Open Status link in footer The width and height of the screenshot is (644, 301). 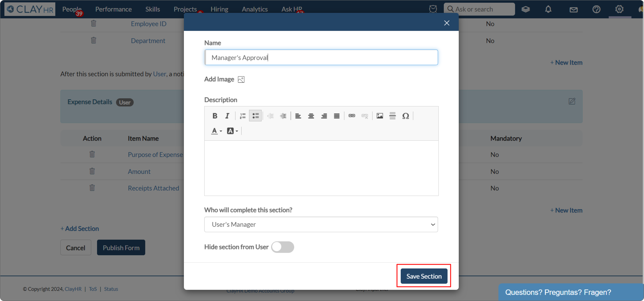(x=111, y=289)
